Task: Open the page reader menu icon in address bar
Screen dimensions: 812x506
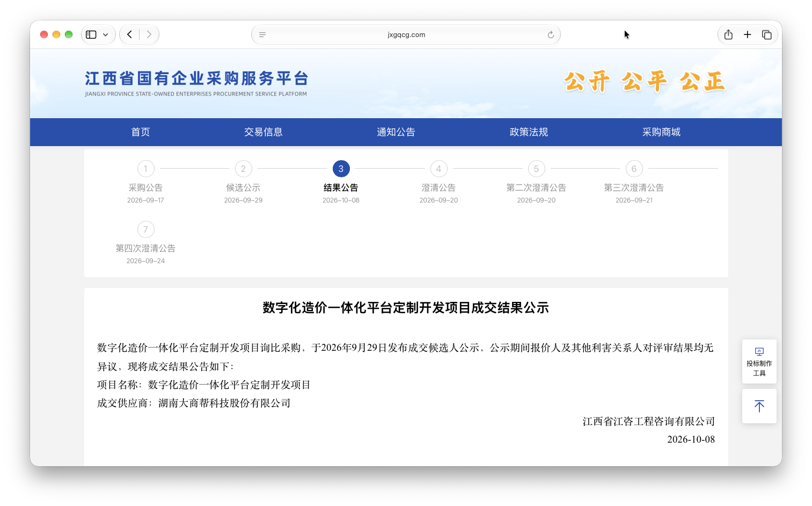Action: [262, 34]
